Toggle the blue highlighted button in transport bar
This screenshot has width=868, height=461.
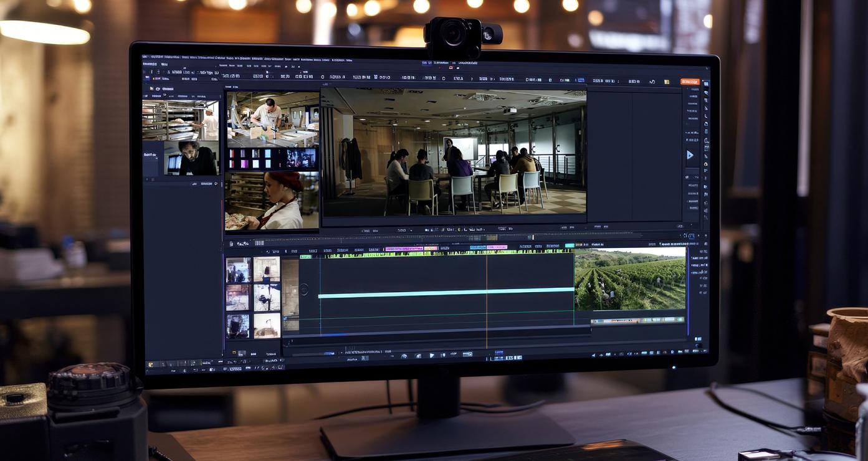(498, 353)
